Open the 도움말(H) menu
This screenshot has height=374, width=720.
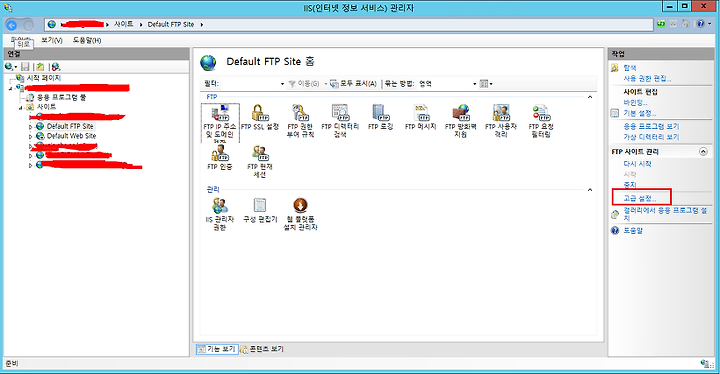pyautogui.click(x=87, y=40)
